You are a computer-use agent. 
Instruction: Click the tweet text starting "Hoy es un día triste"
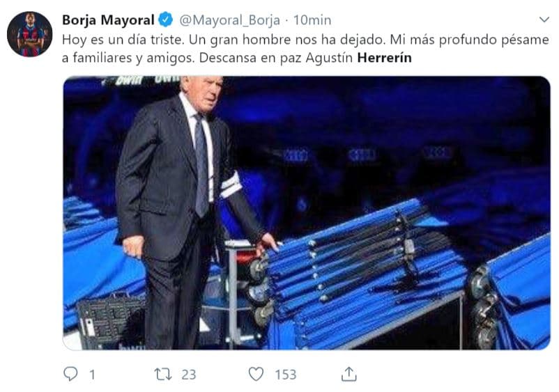[x=305, y=49]
